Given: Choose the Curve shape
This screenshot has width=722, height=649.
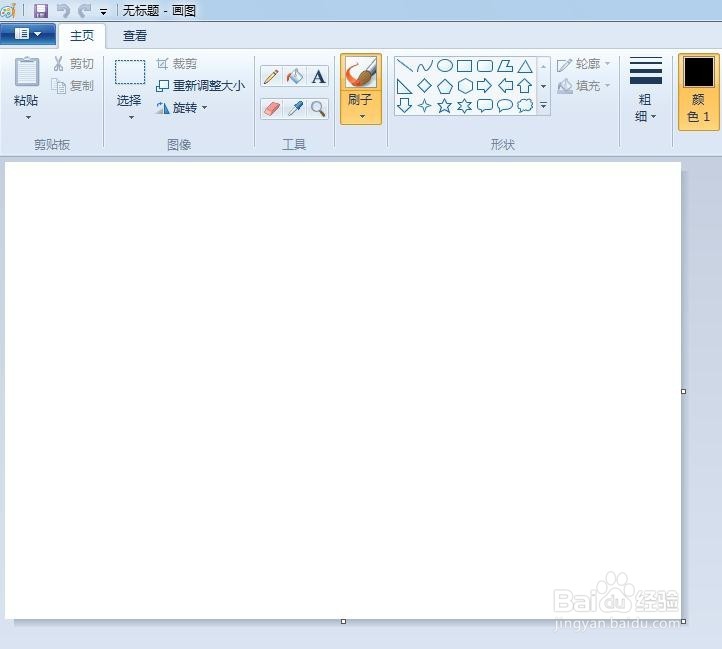Looking at the screenshot, I should [425, 66].
